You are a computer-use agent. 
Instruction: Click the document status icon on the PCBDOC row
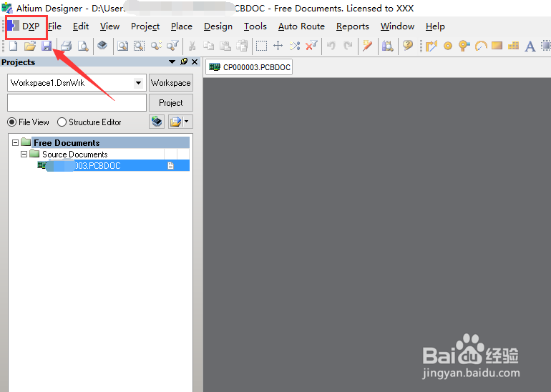pyautogui.click(x=171, y=165)
